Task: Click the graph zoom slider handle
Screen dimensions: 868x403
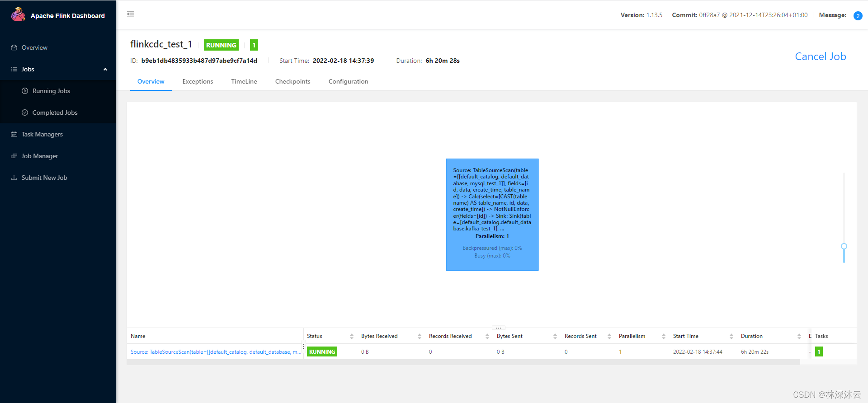Action: pos(844,247)
